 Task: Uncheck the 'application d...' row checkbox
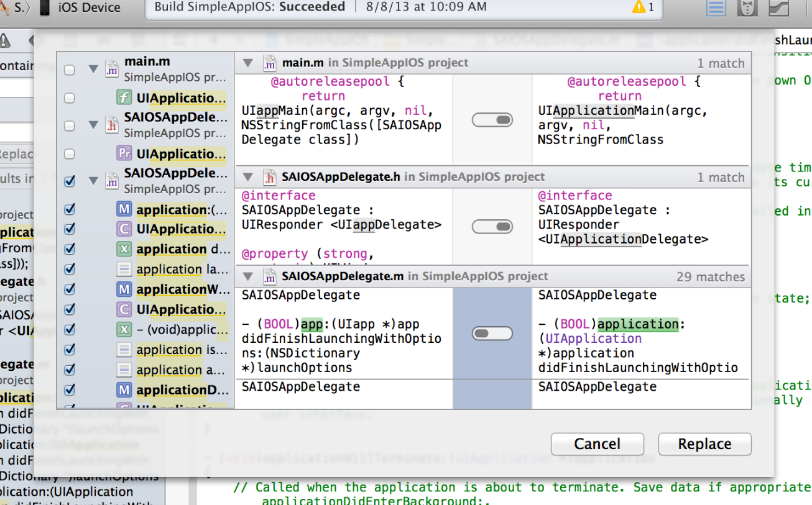pyautogui.click(x=70, y=249)
